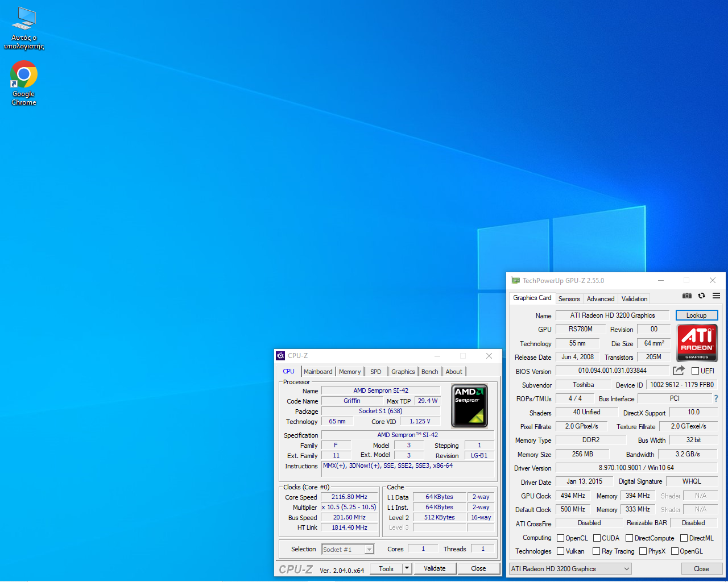Click the Close button in GPU-Z
This screenshot has width=728, height=582.
point(701,569)
